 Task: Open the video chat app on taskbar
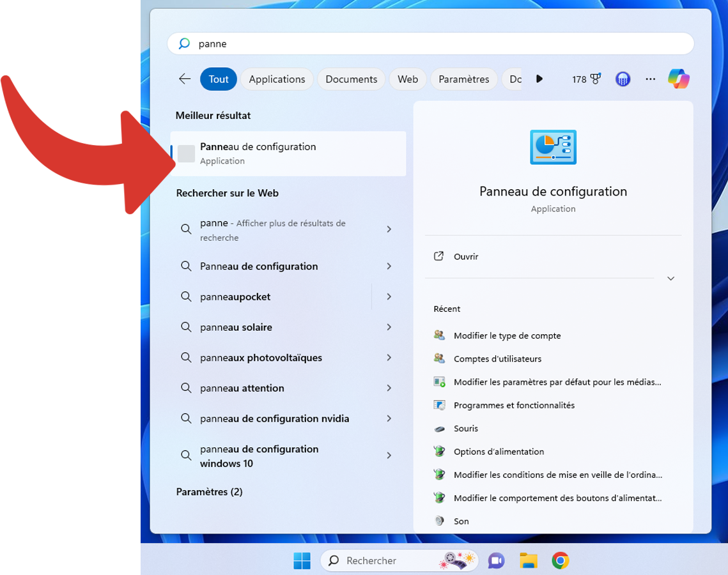click(x=496, y=560)
